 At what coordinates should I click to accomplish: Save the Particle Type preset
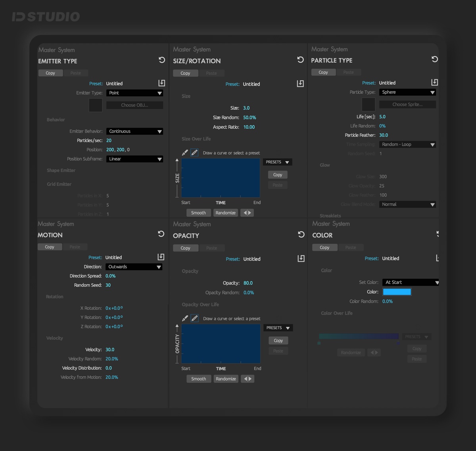click(x=435, y=82)
